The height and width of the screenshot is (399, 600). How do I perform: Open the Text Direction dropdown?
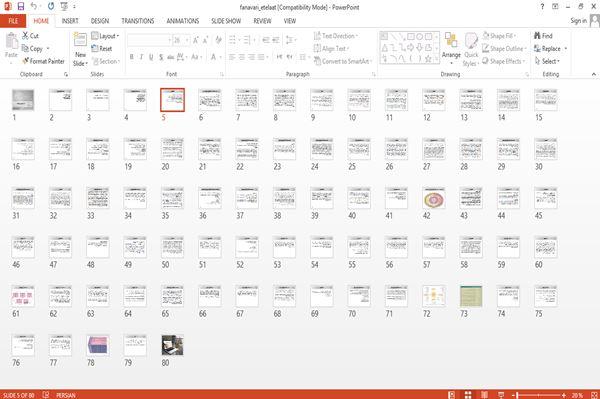[336, 36]
